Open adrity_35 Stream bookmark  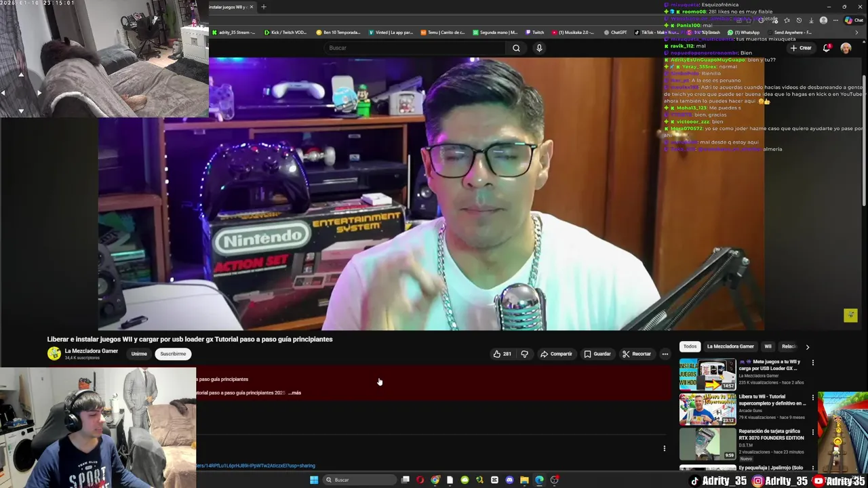pos(233,33)
